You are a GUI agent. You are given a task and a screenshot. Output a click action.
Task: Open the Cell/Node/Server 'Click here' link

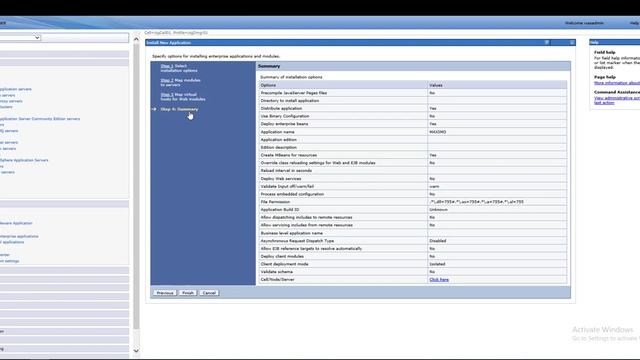[439, 280]
